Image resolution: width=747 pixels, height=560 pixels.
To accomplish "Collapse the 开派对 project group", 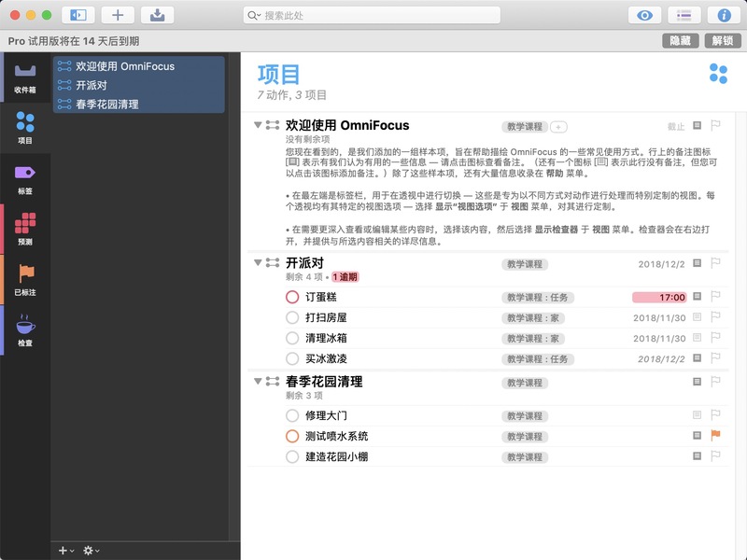I will (258, 262).
